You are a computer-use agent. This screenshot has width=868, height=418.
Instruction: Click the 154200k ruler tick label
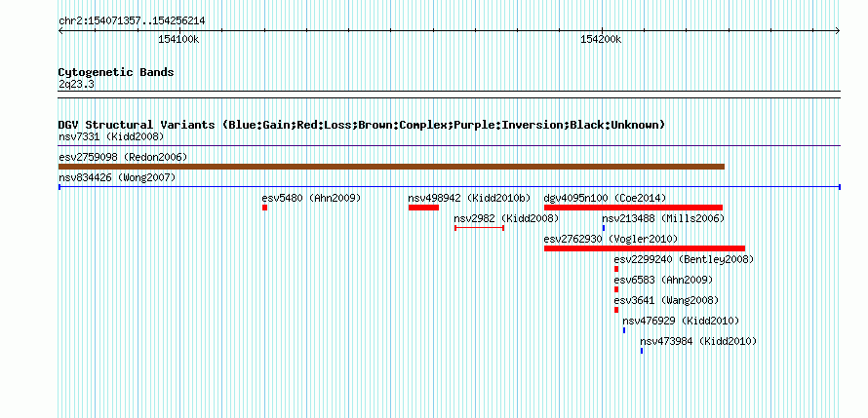point(601,39)
